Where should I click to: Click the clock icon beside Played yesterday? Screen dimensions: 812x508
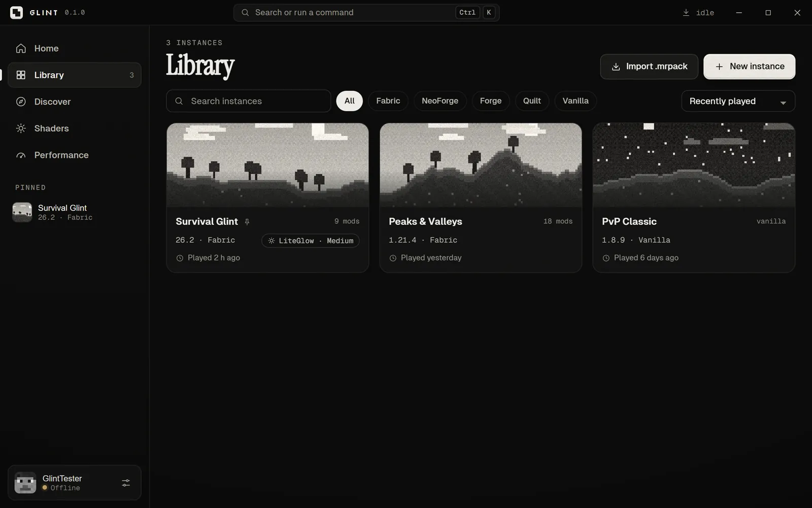tap(393, 258)
